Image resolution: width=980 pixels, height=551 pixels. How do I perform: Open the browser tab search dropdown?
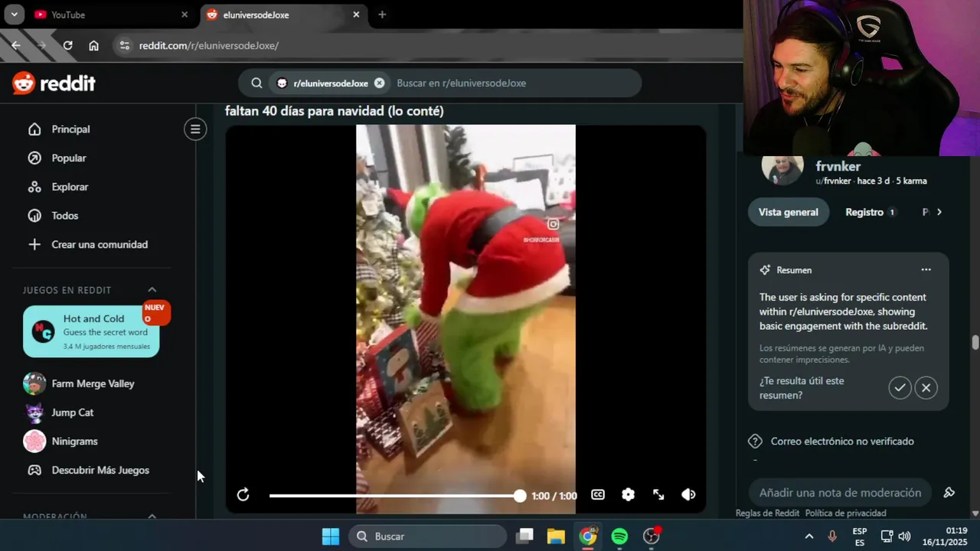click(x=14, y=15)
